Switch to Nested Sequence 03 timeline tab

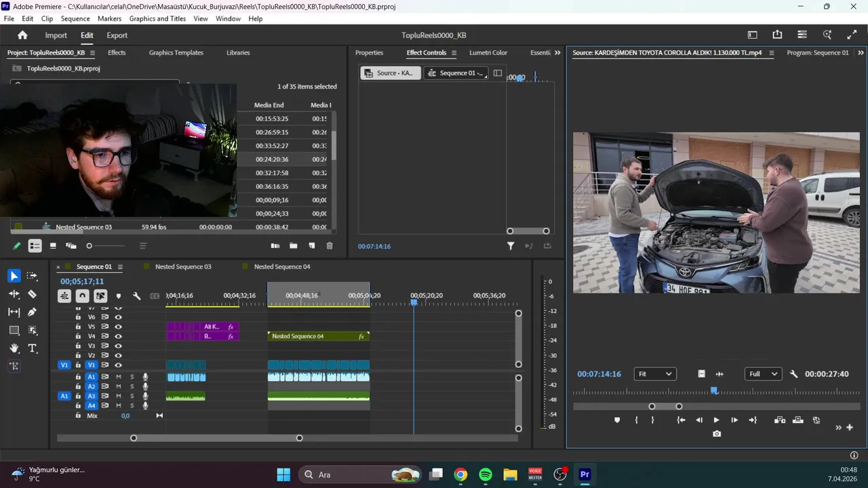(183, 267)
